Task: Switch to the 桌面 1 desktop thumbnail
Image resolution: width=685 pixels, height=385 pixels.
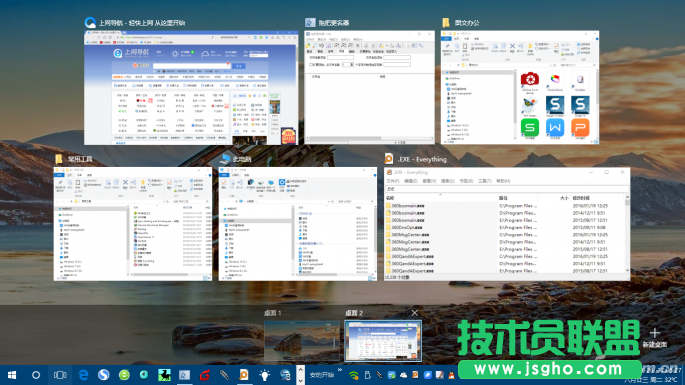Action: [301, 341]
